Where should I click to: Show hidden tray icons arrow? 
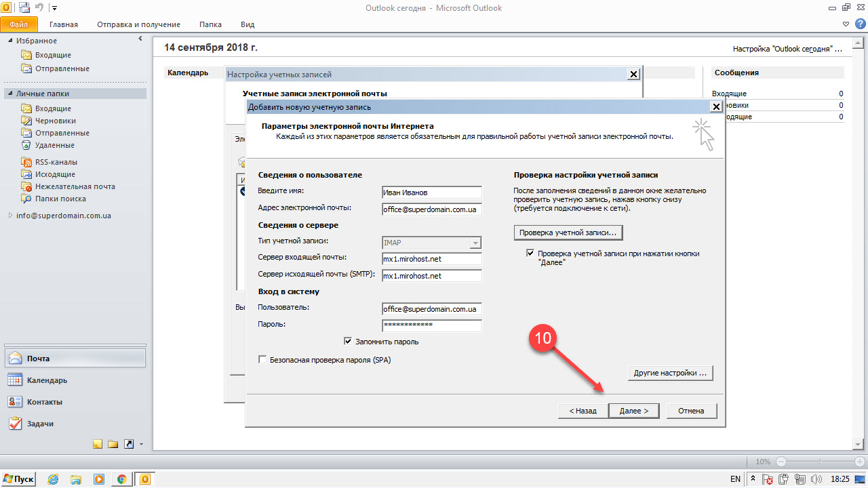(753, 479)
